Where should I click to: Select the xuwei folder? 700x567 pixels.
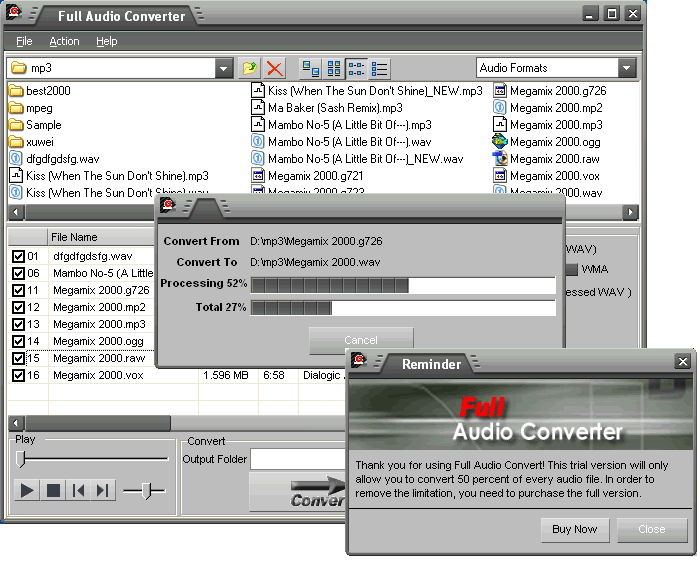click(x=31, y=142)
